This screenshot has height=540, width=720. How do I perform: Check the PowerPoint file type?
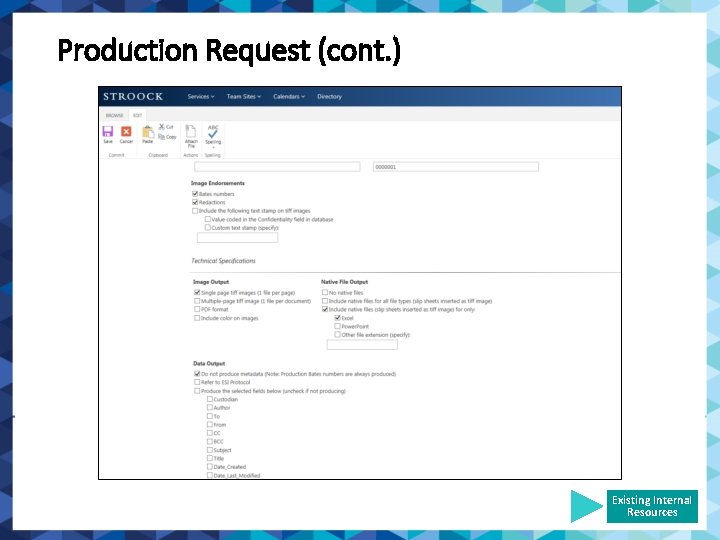pyautogui.click(x=338, y=326)
